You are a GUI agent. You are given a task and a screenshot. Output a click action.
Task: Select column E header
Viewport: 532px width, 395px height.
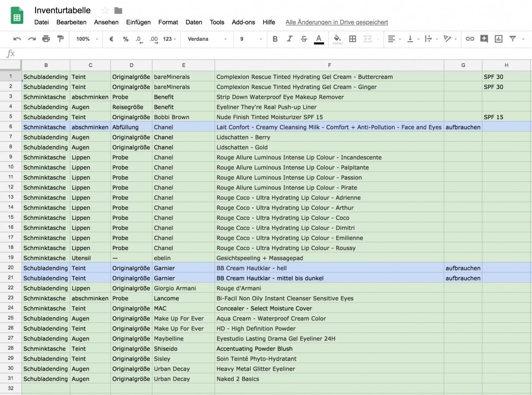point(184,66)
